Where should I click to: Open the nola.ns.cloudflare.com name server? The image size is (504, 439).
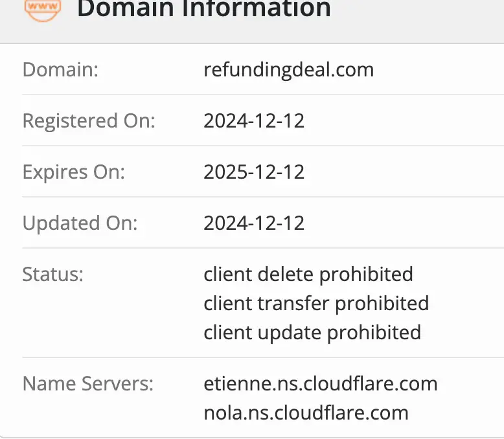(x=306, y=412)
